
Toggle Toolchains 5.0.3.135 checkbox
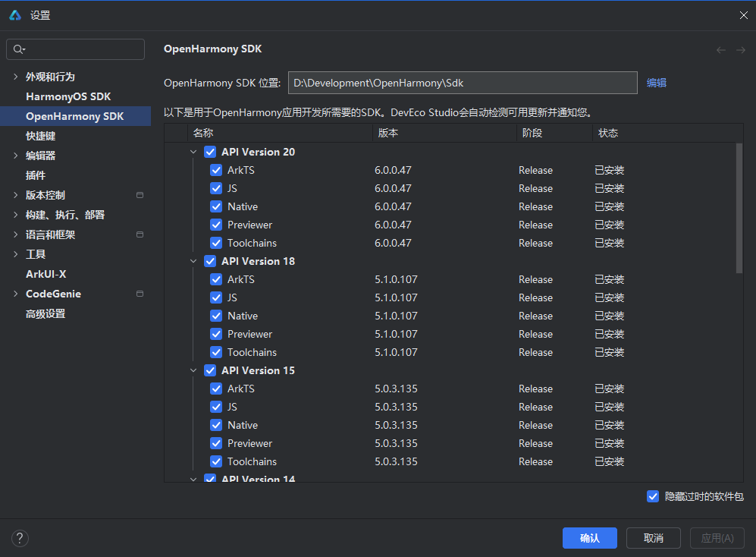click(216, 461)
